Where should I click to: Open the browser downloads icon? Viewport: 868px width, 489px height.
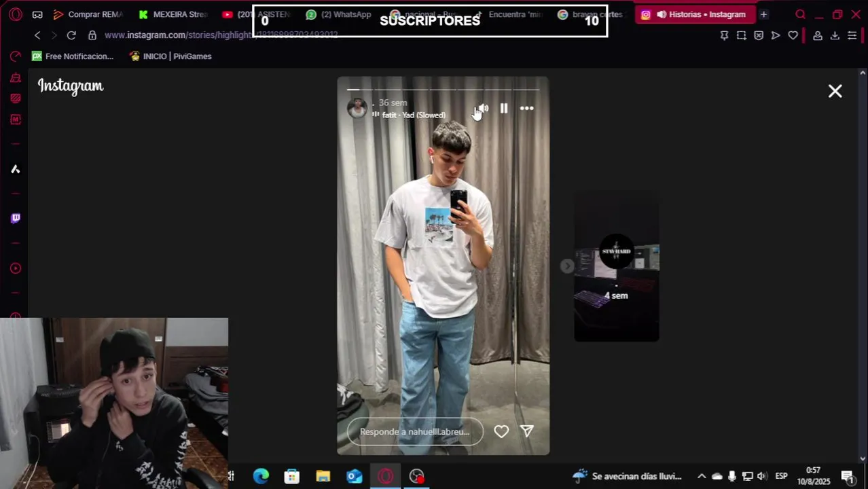tap(835, 35)
